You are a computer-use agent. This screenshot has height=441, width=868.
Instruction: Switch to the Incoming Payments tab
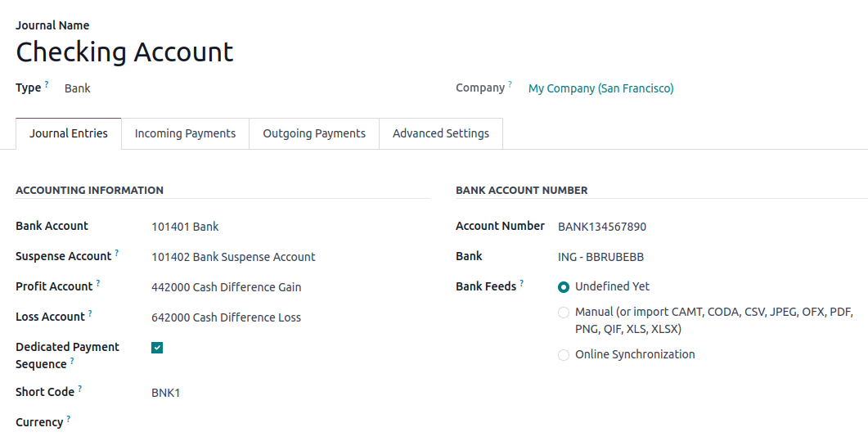click(185, 133)
